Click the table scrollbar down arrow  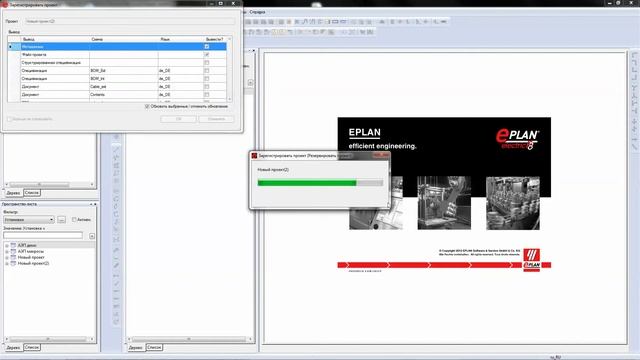point(229,99)
